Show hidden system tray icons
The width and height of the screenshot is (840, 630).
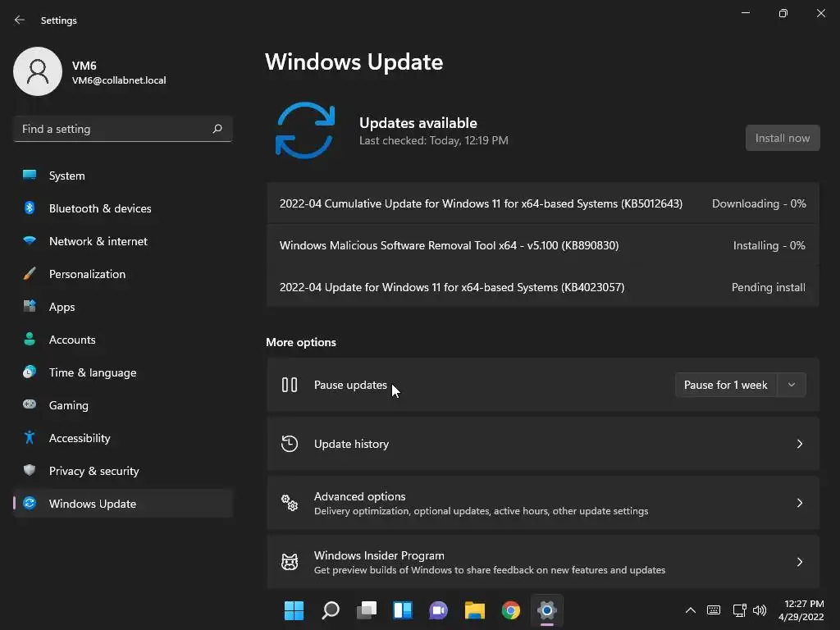(691, 610)
